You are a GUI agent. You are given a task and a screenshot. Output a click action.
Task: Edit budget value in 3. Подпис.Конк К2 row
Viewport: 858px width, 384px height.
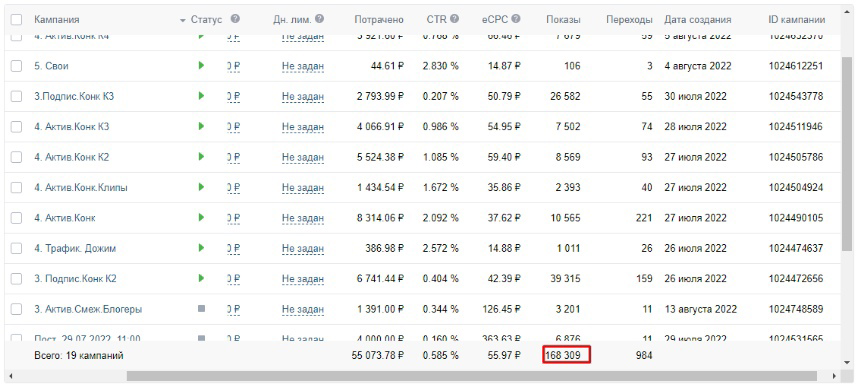click(233, 279)
